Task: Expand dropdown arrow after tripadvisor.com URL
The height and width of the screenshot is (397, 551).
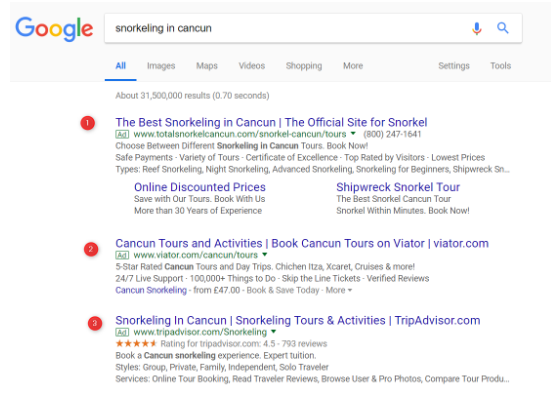Action: [274, 331]
